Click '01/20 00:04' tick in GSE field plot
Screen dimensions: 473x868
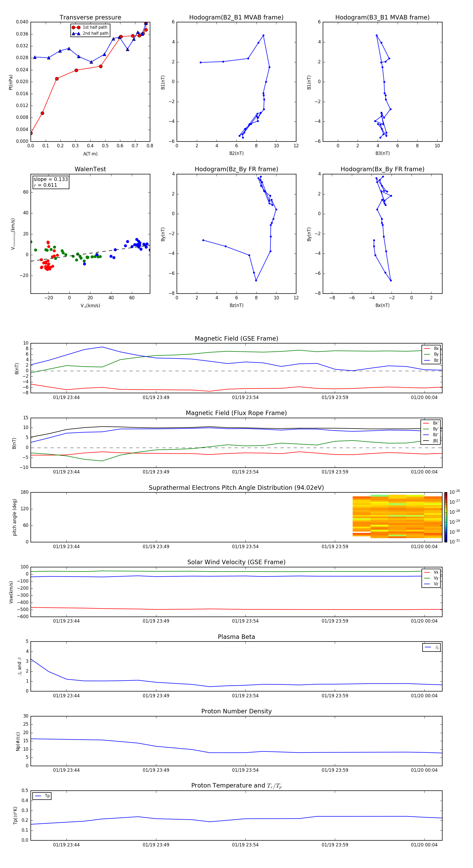[x=424, y=398]
